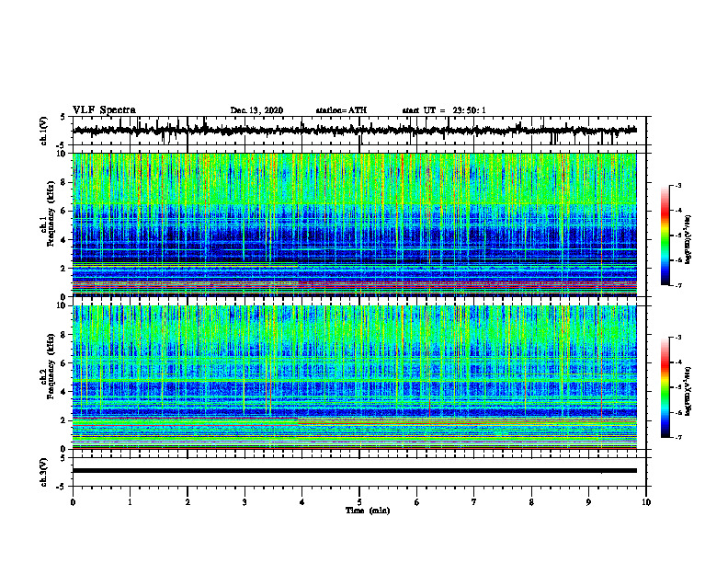Click the "-5" tick of ch.3(V) axis
Image resolution: width=728 pixels, height=563 pixels.
point(62,487)
